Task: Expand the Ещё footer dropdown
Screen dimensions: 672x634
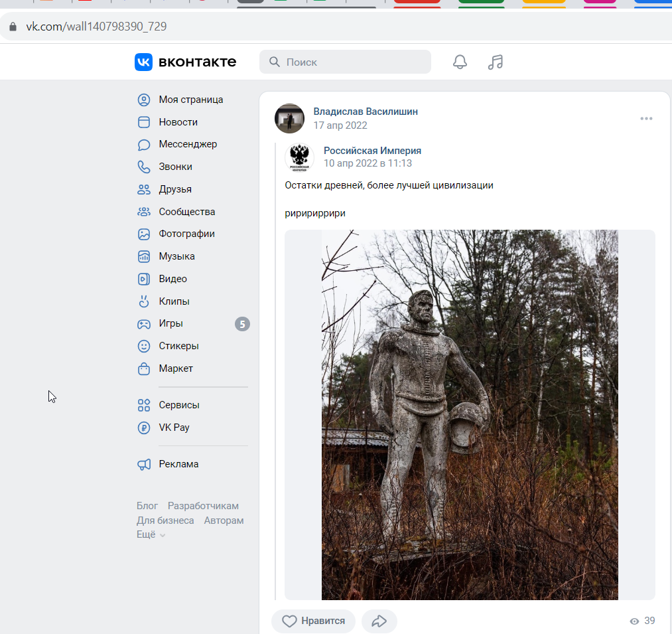Action: pyautogui.click(x=151, y=534)
